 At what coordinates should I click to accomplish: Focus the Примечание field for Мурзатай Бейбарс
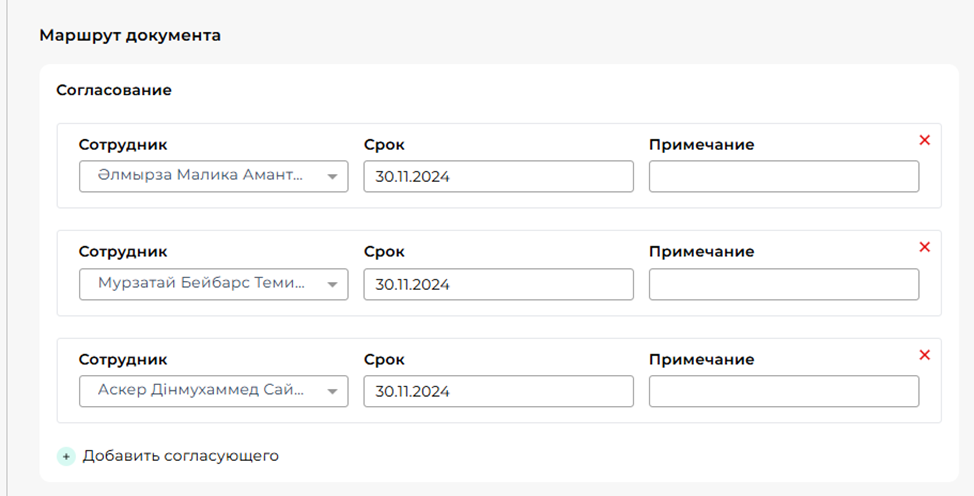(x=783, y=284)
